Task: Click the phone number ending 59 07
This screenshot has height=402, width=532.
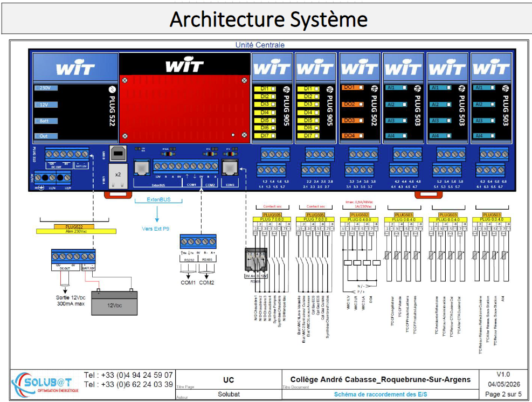Action: point(129,375)
